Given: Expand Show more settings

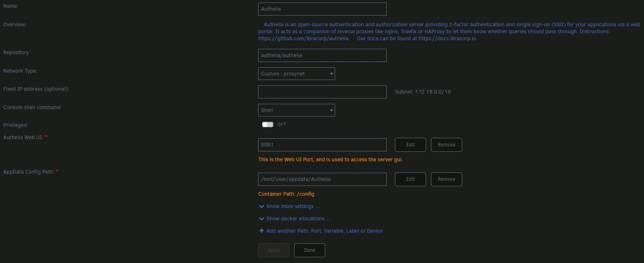Looking at the screenshot, I should click(292, 206).
